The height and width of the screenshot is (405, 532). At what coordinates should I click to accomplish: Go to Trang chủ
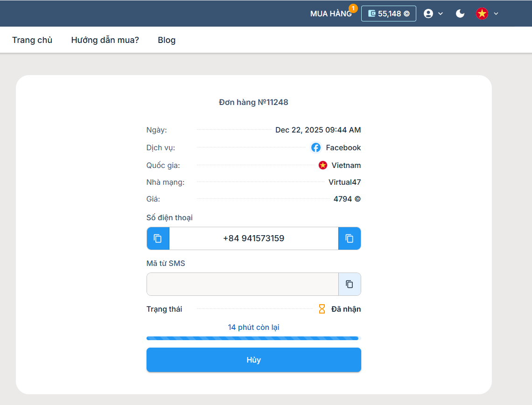point(32,40)
